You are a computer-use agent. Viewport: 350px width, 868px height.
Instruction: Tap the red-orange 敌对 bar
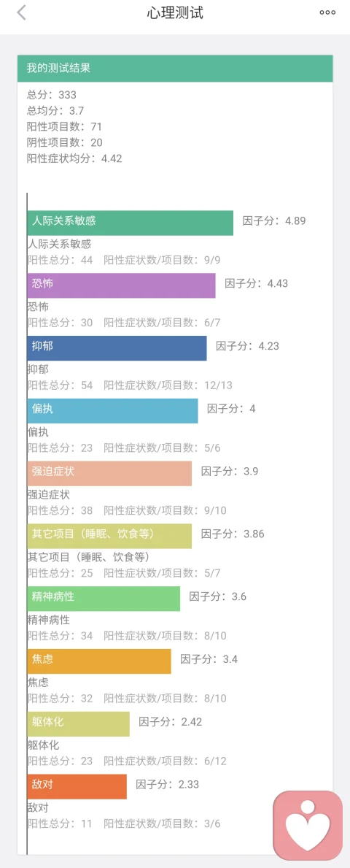click(x=77, y=786)
